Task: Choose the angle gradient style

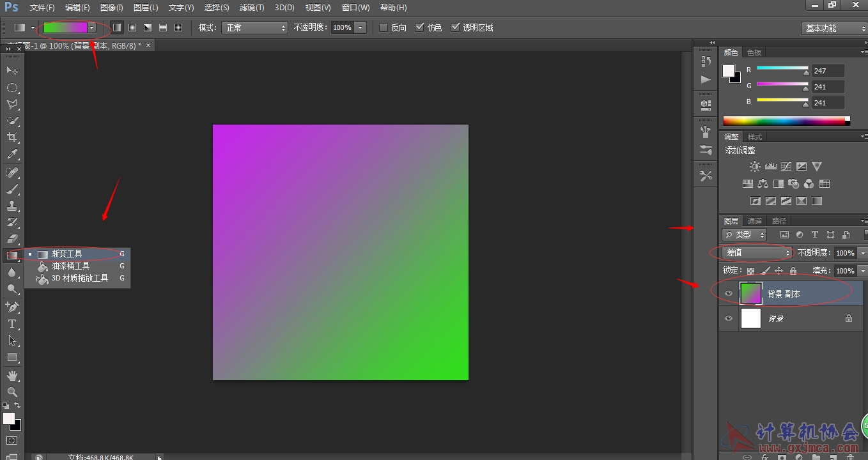Action: click(x=148, y=27)
